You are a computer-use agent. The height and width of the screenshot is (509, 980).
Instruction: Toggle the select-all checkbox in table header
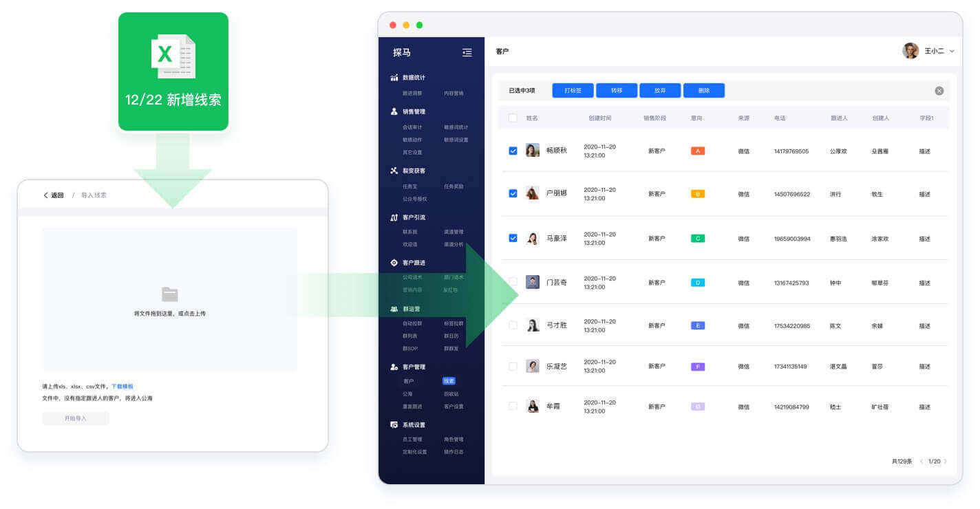click(x=513, y=118)
